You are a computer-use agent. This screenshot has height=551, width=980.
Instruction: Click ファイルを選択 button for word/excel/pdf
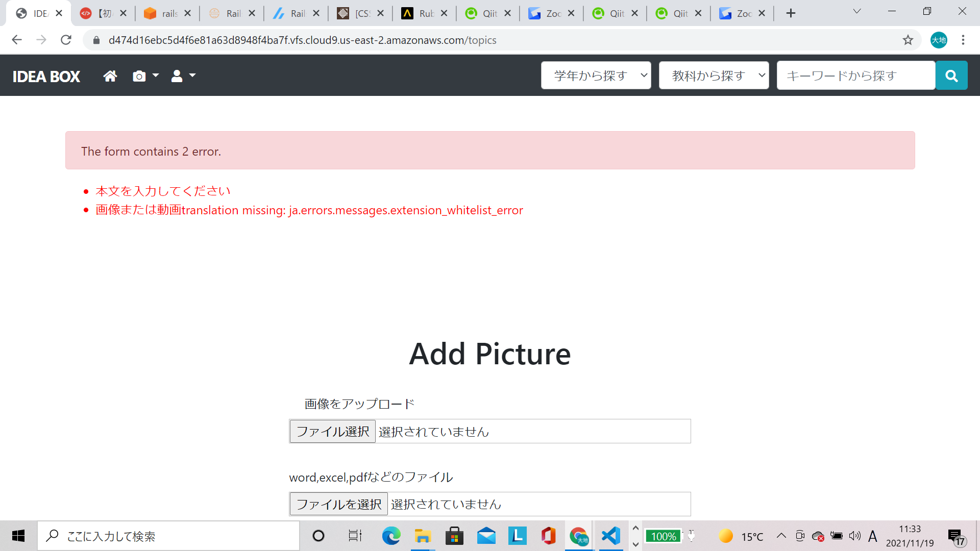click(339, 504)
